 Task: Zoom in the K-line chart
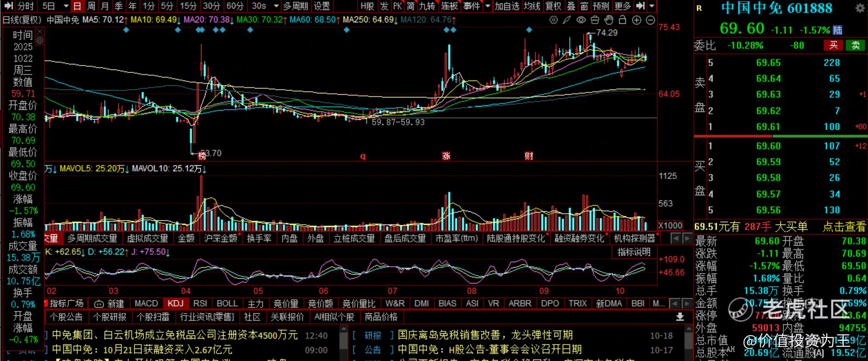pyautogui.click(x=637, y=20)
